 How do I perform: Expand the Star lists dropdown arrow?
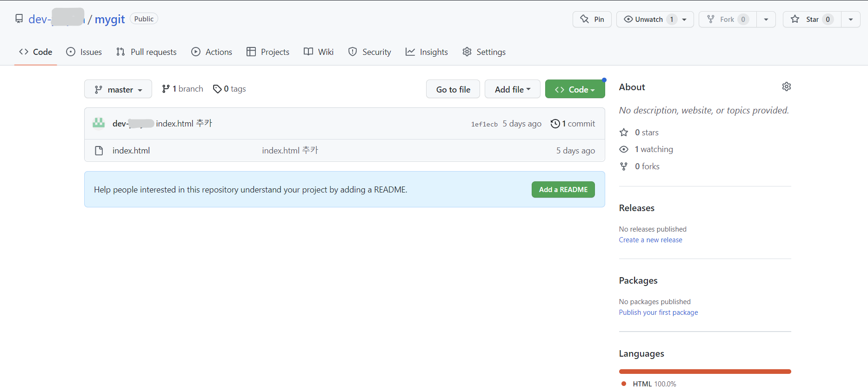(x=851, y=20)
